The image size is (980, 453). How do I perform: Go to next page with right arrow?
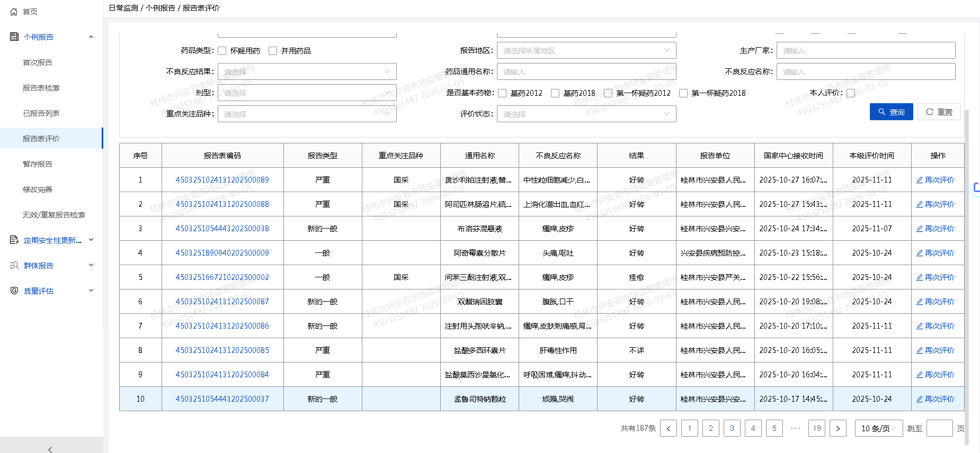pyautogui.click(x=838, y=428)
